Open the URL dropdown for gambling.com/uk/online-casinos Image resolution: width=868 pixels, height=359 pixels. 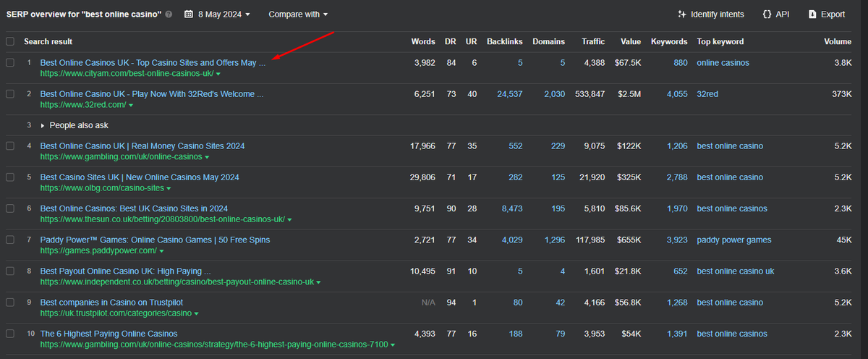pos(208,157)
